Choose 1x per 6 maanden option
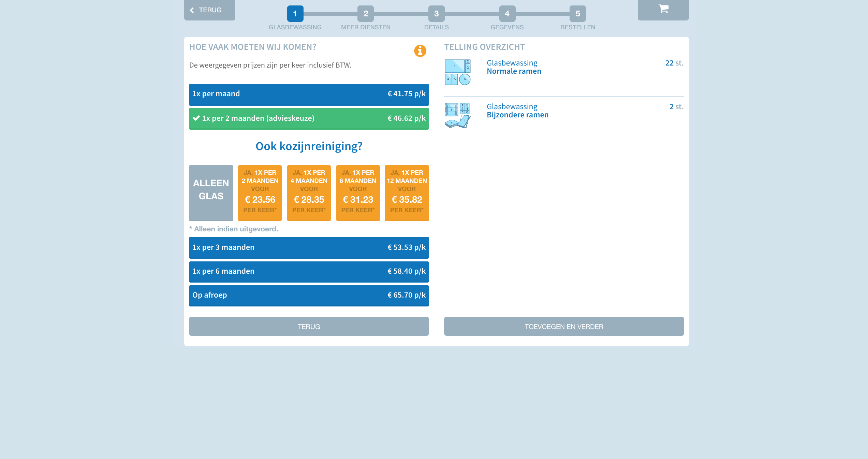Viewport: 868px width, 459px height. [309, 271]
